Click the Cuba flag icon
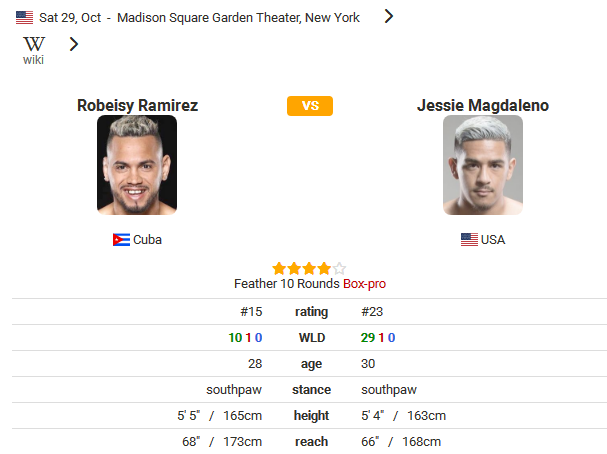This screenshot has width=607, height=454. 121,240
